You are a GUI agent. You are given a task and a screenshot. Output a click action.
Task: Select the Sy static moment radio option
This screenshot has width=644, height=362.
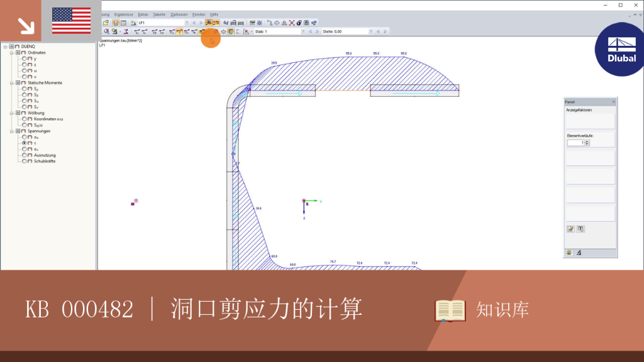coord(25,89)
